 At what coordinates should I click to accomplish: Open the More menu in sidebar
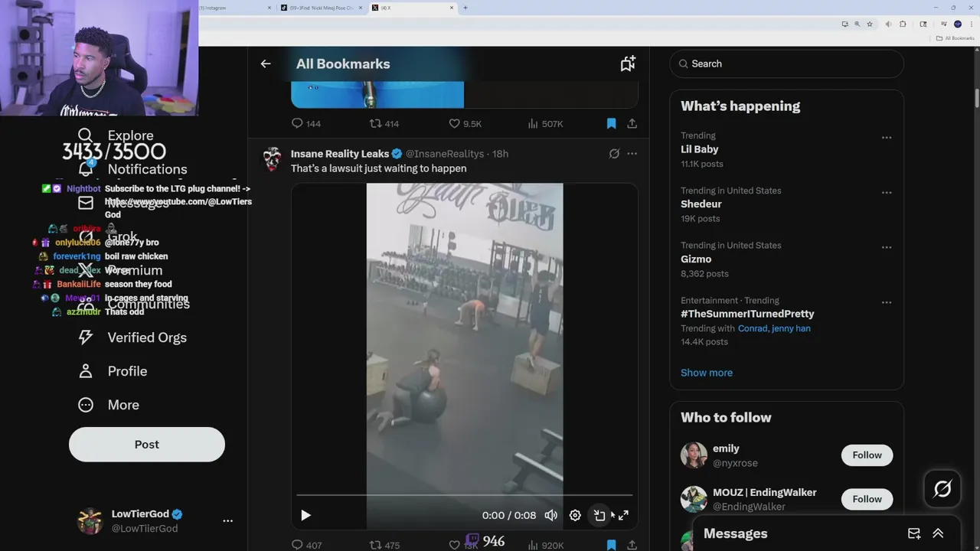pyautogui.click(x=109, y=405)
